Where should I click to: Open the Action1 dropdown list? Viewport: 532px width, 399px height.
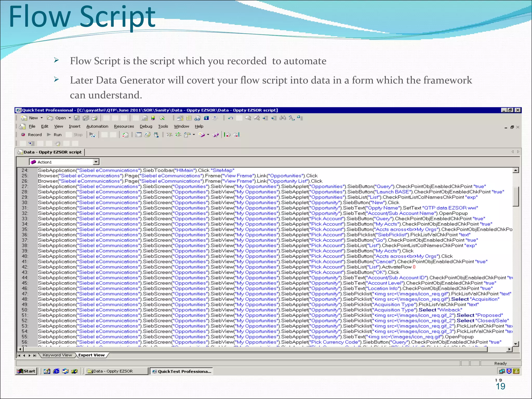[x=96, y=162]
